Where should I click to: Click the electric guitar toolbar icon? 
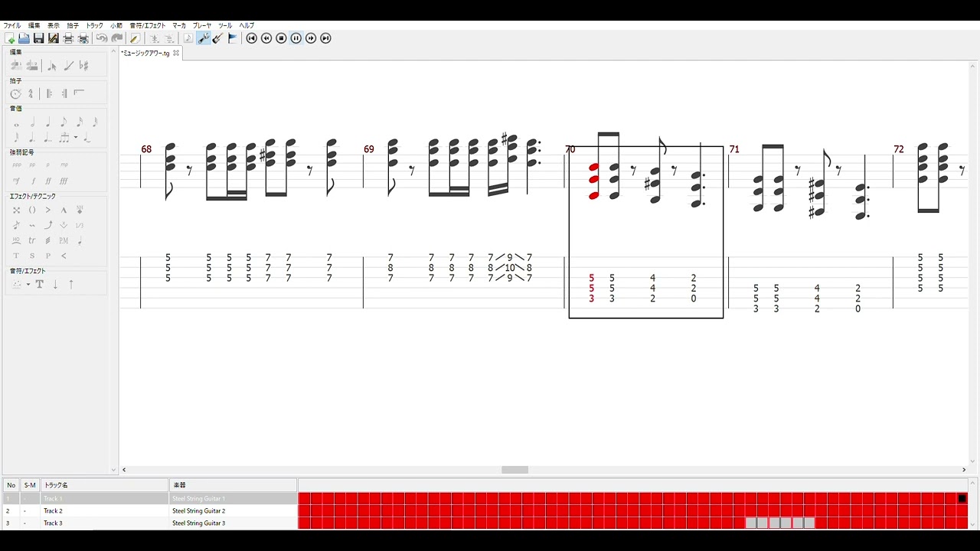[218, 38]
